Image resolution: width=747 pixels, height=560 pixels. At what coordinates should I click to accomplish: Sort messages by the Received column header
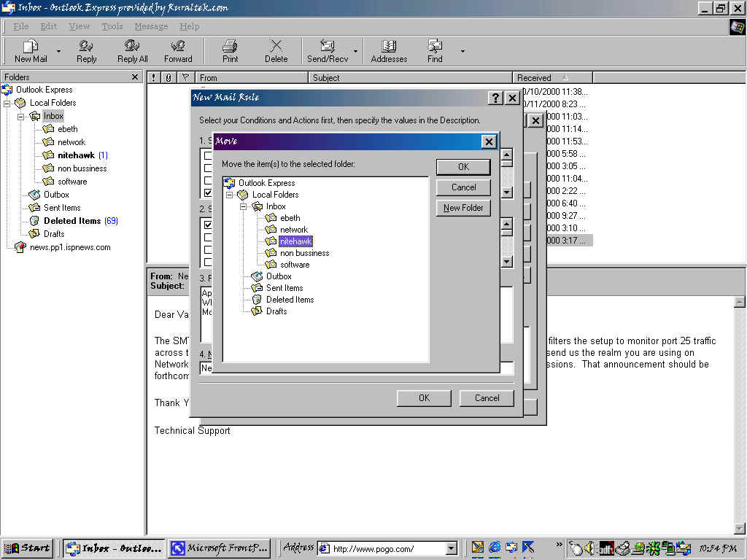(552, 77)
